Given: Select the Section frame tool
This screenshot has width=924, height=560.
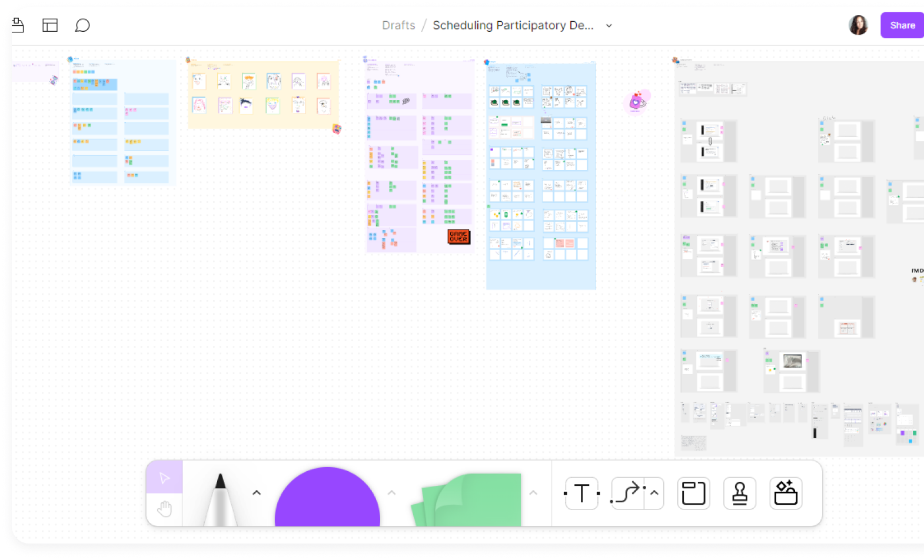Looking at the screenshot, I should [693, 493].
